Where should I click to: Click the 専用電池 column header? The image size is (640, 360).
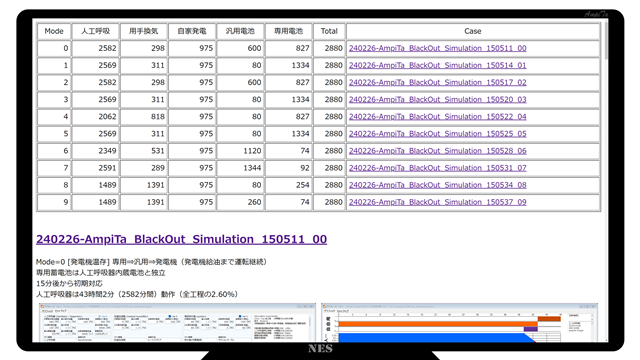[x=289, y=31]
